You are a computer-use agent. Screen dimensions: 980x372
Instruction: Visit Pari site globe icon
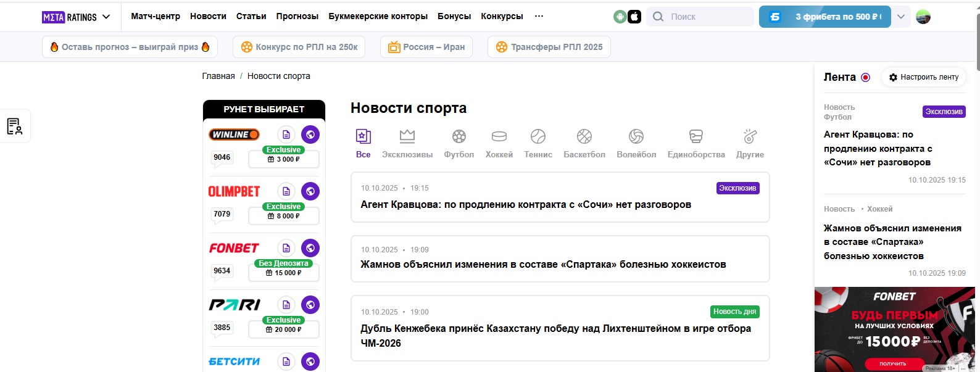(x=310, y=305)
